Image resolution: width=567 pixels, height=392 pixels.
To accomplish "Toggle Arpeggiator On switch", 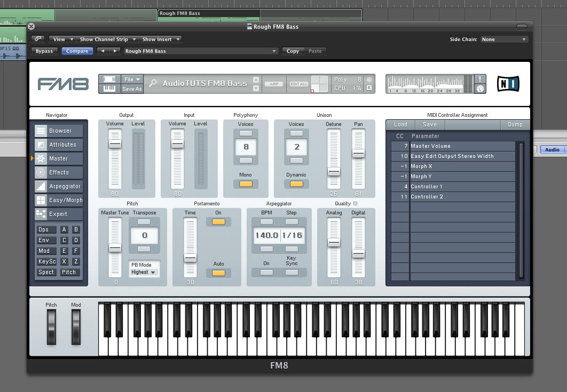I will [266, 273].
